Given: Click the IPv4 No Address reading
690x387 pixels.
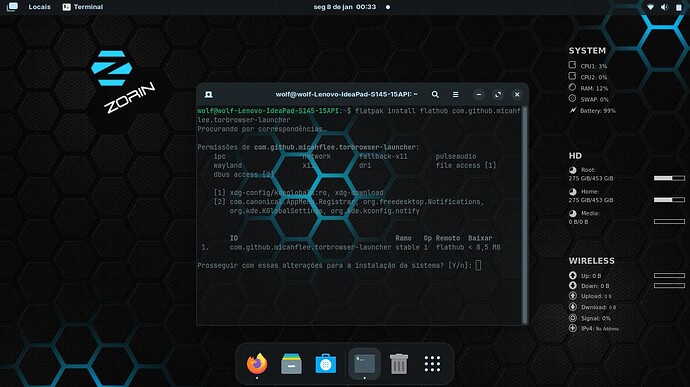Looking at the screenshot, I should tap(600, 328).
